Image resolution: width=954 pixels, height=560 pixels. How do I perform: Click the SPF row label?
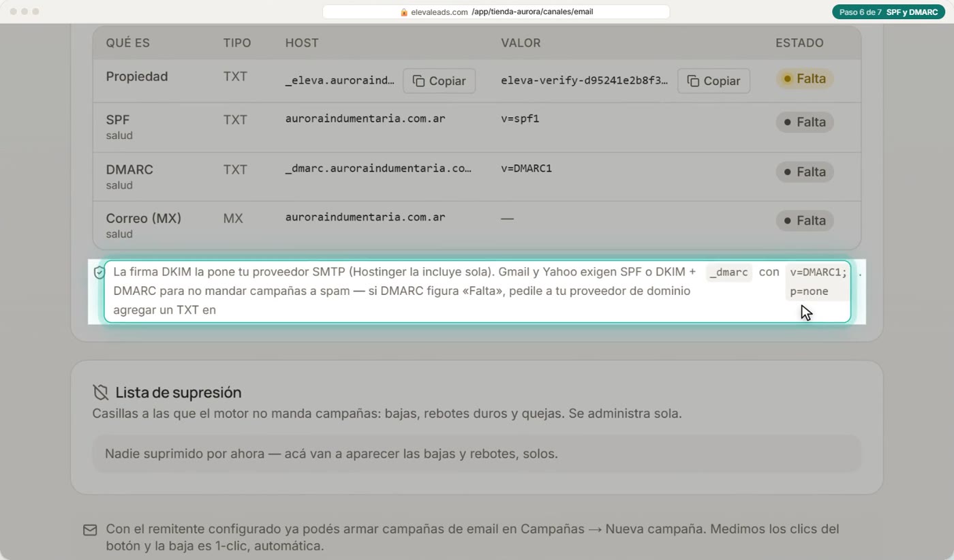pyautogui.click(x=118, y=119)
